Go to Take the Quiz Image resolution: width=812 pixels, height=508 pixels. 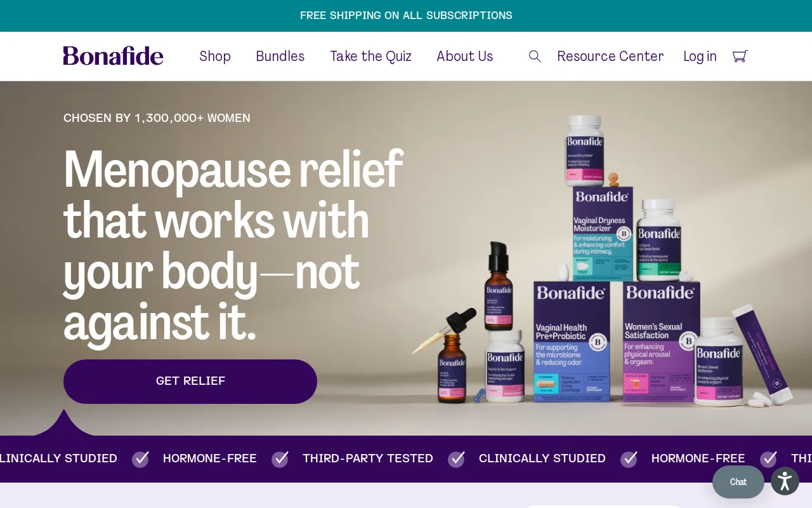click(x=370, y=57)
